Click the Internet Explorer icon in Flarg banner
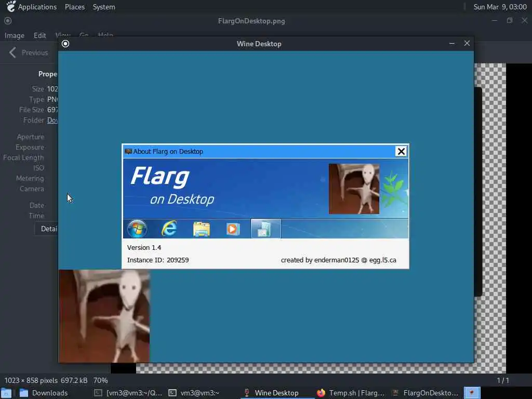The height and width of the screenshot is (399, 532). [x=169, y=229]
